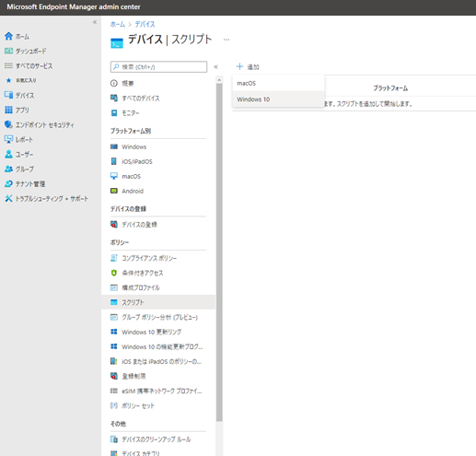This screenshot has height=456, width=476.
Task: Click the 条件付きアクセス shield icon
Action: point(114,273)
